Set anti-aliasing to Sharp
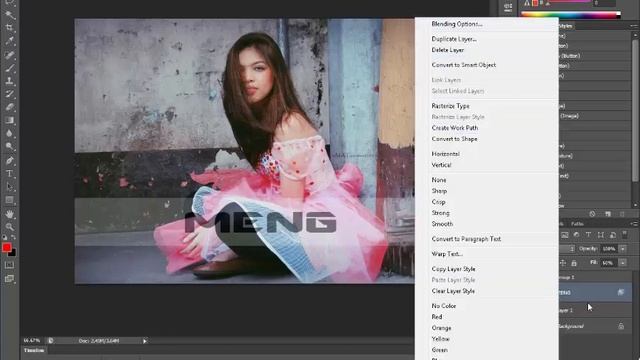Image resolution: width=640 pixels, height=360 pixels. coord(439,191)
